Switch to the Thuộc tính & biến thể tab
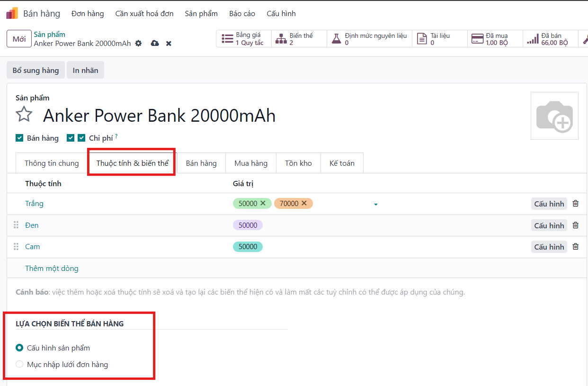 click(x=133, y=163)
